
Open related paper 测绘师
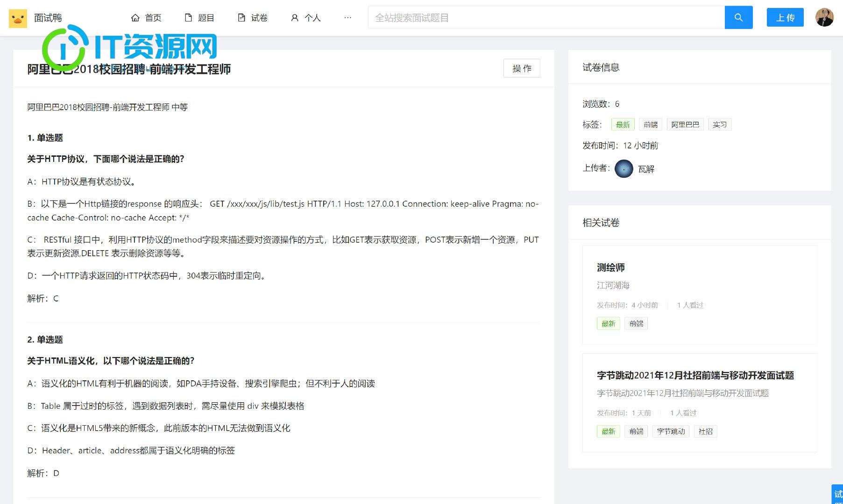[x=610, y=267]
